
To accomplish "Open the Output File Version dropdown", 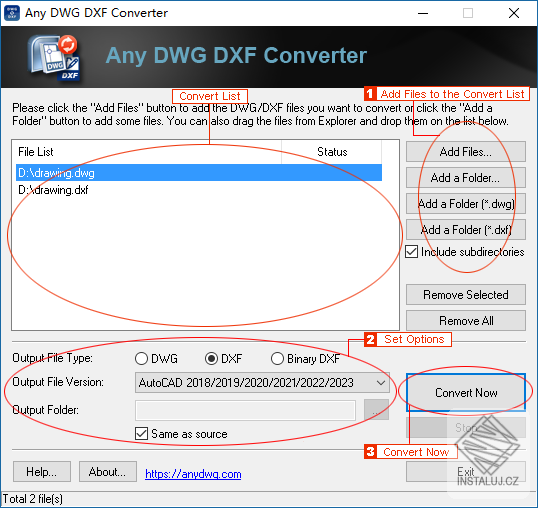I will pyautogui.click(x=262, y=383).
